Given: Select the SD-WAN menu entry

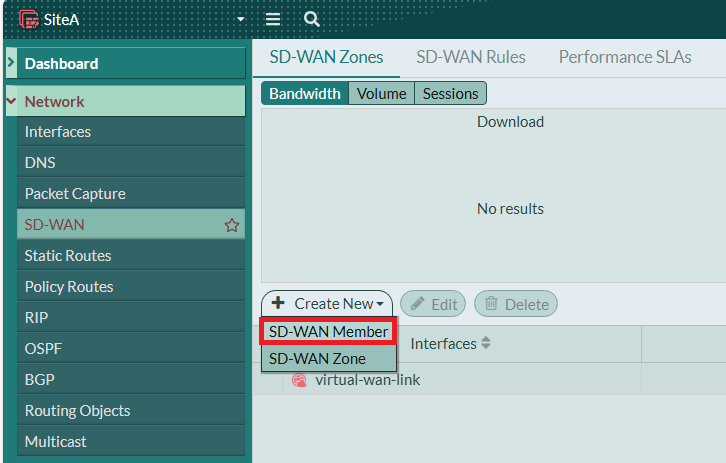Looking at the screenshot, I should [x=131, y=225].
